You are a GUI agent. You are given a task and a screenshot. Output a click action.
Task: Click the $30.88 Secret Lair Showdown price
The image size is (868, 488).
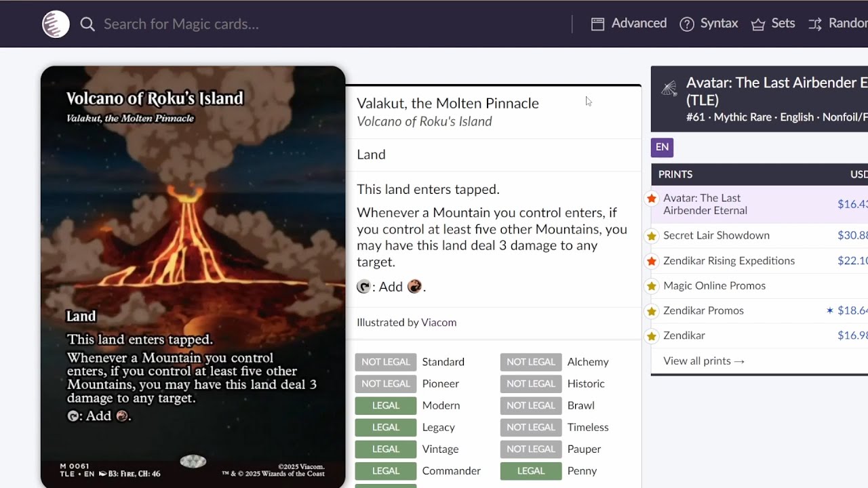(x=852, y=235)
